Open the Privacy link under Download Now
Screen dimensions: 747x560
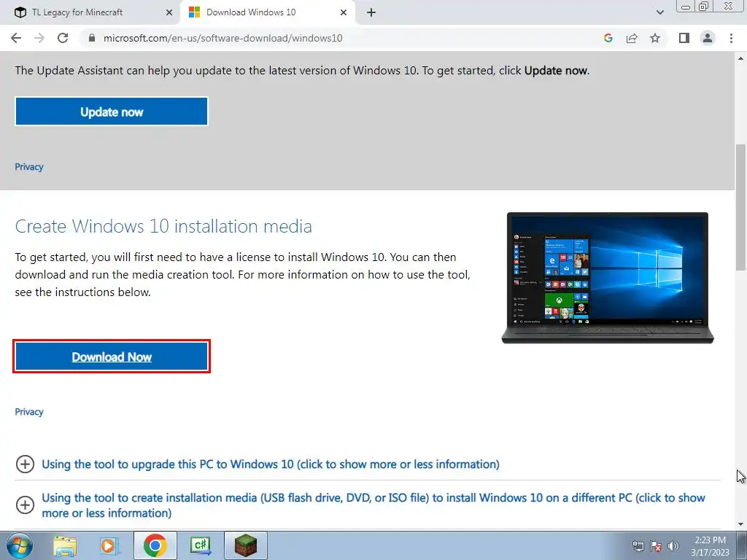click(x=29, y=412)
